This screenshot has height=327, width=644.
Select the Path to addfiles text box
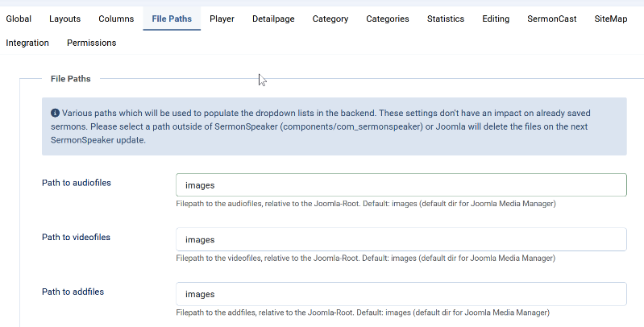click(x=401, y=294)
